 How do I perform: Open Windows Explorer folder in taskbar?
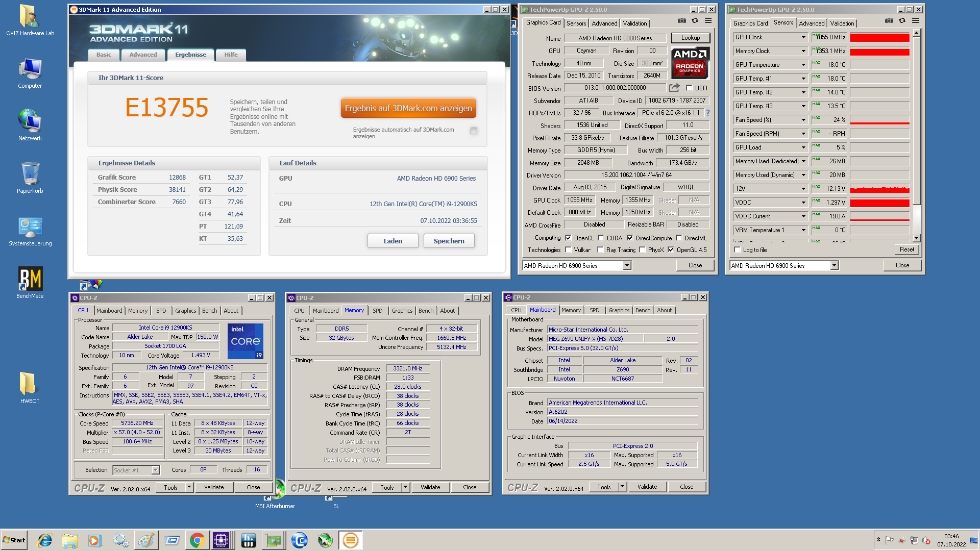point(70,540)
